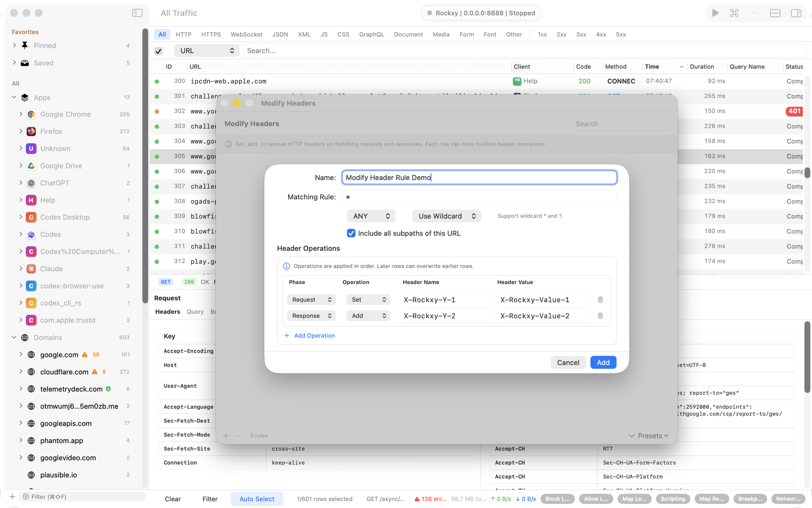Open the Set operation dropdown
812x508 pixels.
(x=368, y=299)
